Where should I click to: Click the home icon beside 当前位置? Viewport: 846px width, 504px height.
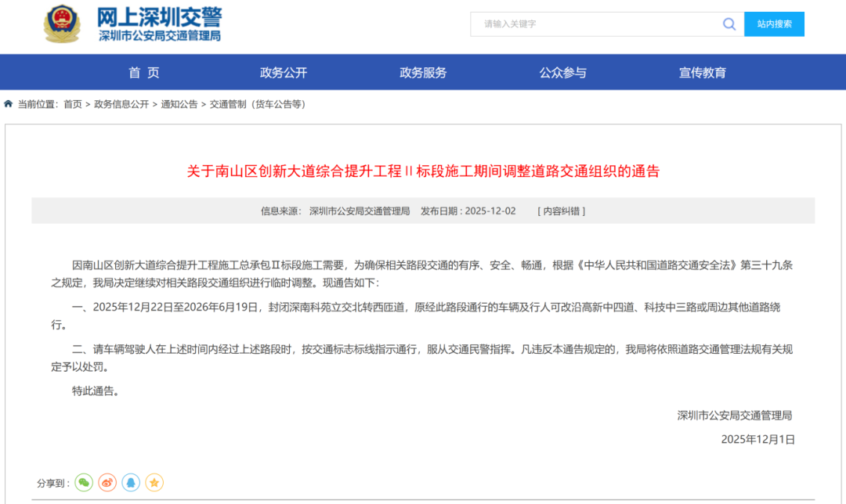tap(9, 104)
